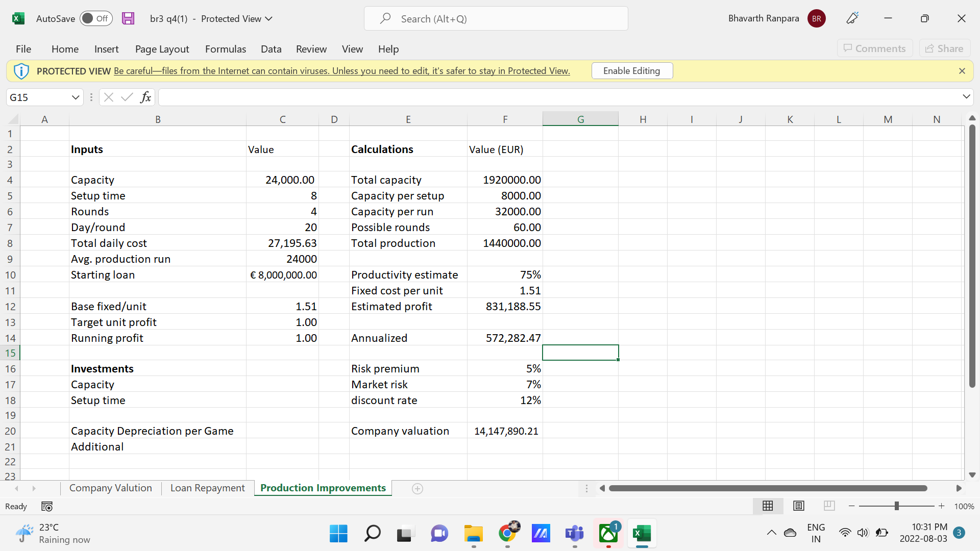The image size is (980, 551).
Task: Switch to Page Layout view icon
Action: pyautogui.click(x=799, y=506)
